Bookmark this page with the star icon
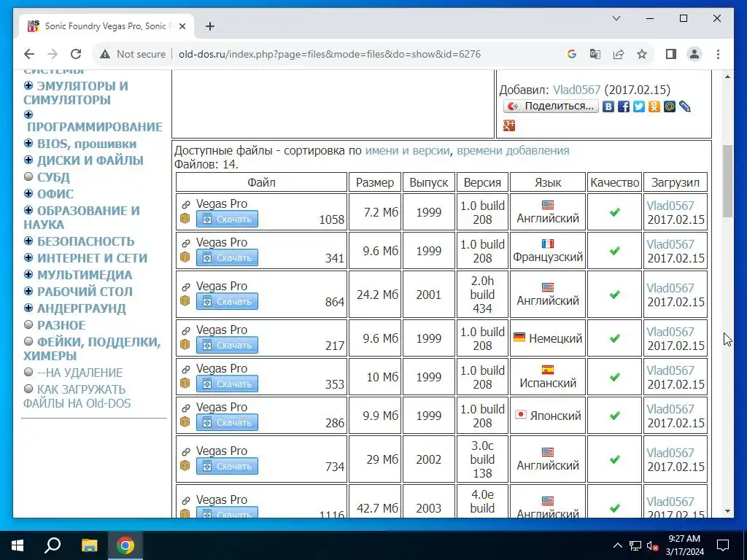 click(642, 54)
